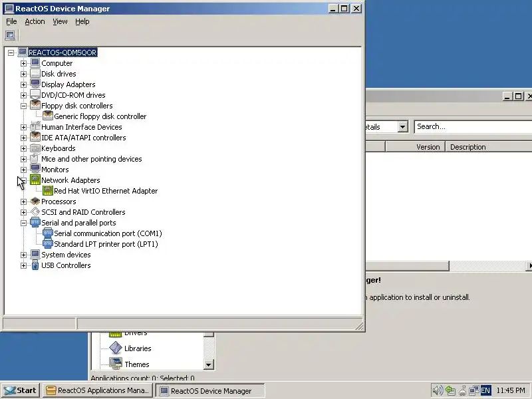
Task: Click the Description column header
Action: click(489, 147)
